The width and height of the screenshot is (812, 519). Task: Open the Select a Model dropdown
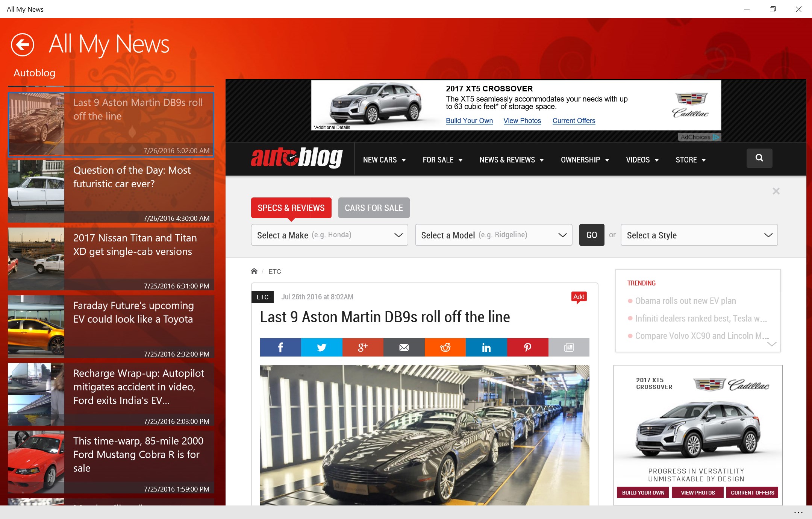click(x=493, y=235)
